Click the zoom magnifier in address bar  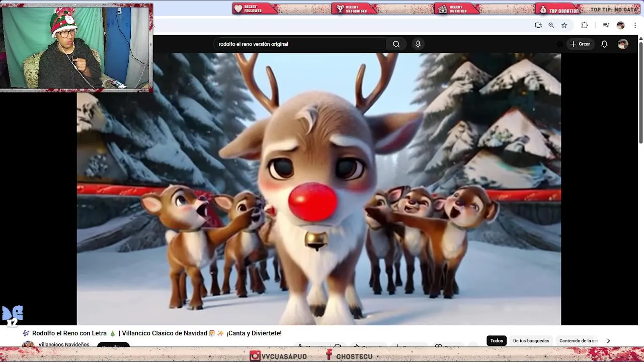(551, 25)
